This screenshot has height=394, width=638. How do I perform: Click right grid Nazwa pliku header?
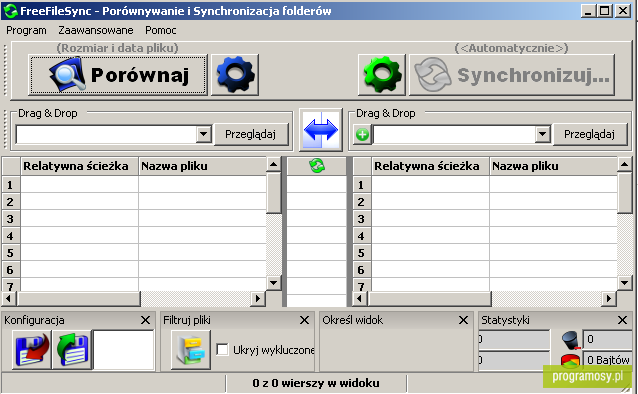coord(553,166)
